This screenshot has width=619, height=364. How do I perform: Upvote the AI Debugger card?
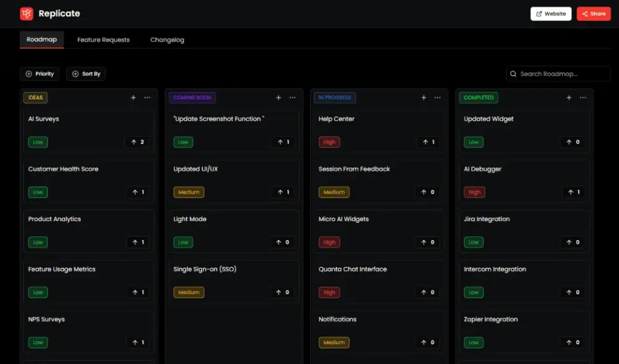click(573, 193)
